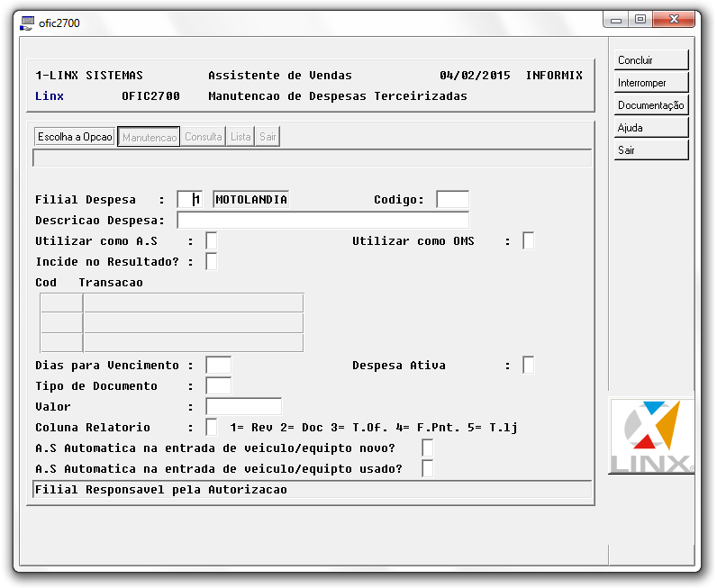Click the OFIC2700 program code text
This screenshot has height=588, width=717.
[150, 96]
